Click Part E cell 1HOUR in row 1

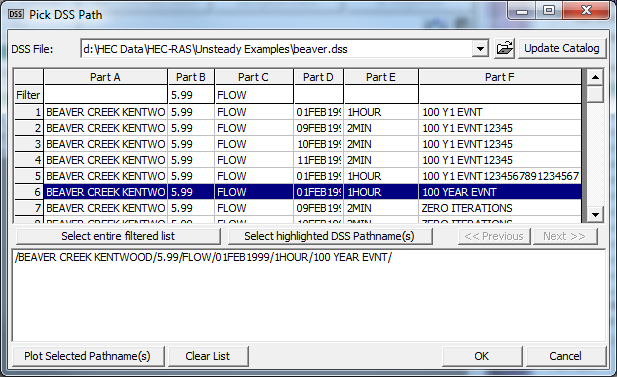click(x=381, y=112)
